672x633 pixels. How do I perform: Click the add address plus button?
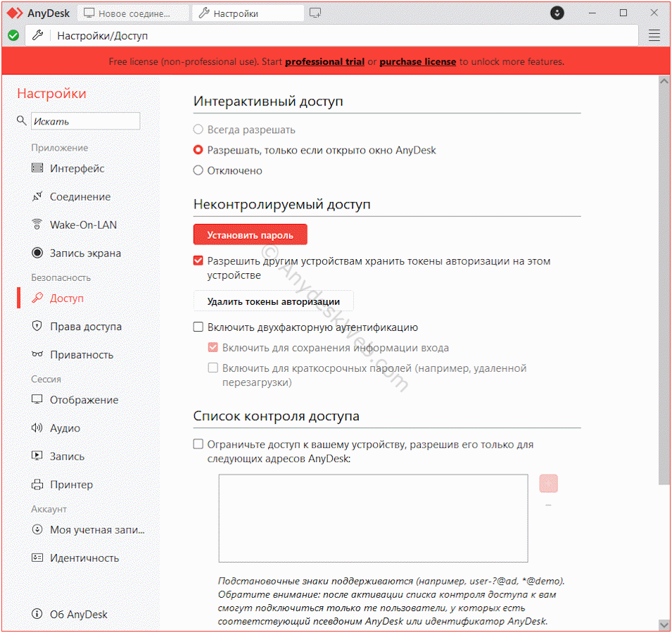point(548,483)
